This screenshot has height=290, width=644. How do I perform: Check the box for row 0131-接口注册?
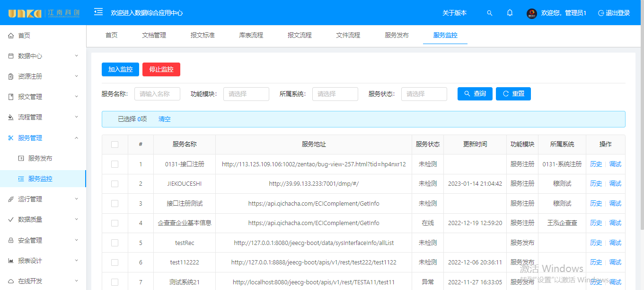(x=115, y=164)
